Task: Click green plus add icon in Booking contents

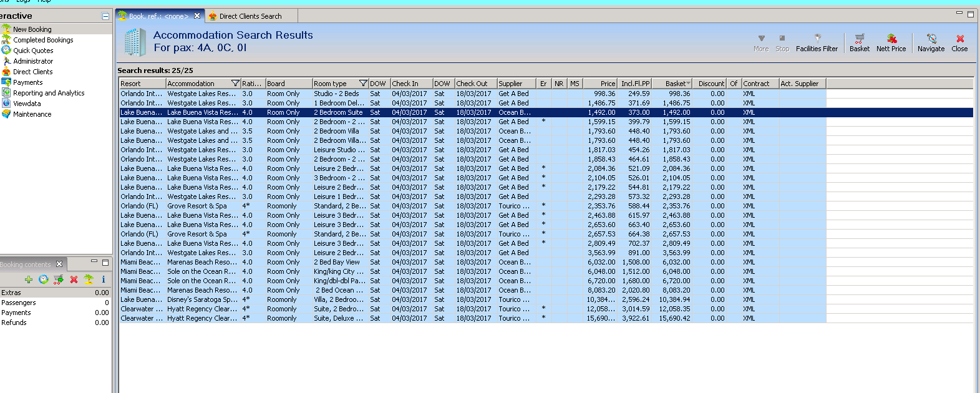Action: click(x=29, y=279)
